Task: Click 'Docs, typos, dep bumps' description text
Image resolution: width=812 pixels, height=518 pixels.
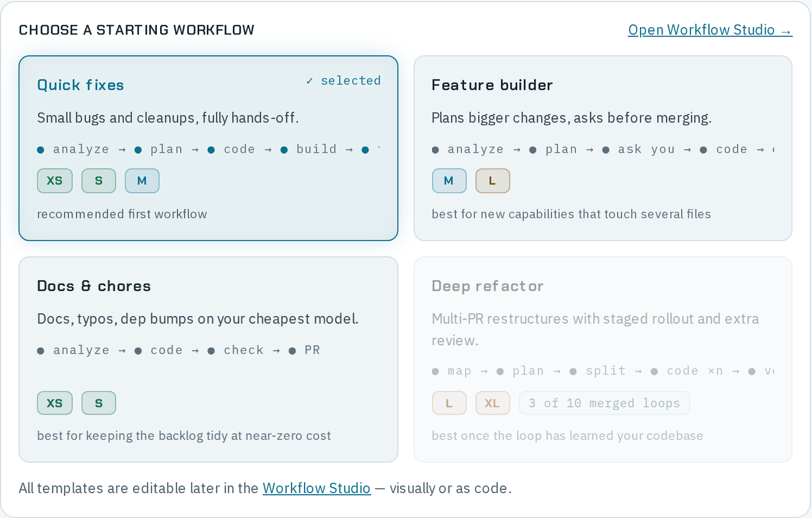Action: tap(198, 319)
